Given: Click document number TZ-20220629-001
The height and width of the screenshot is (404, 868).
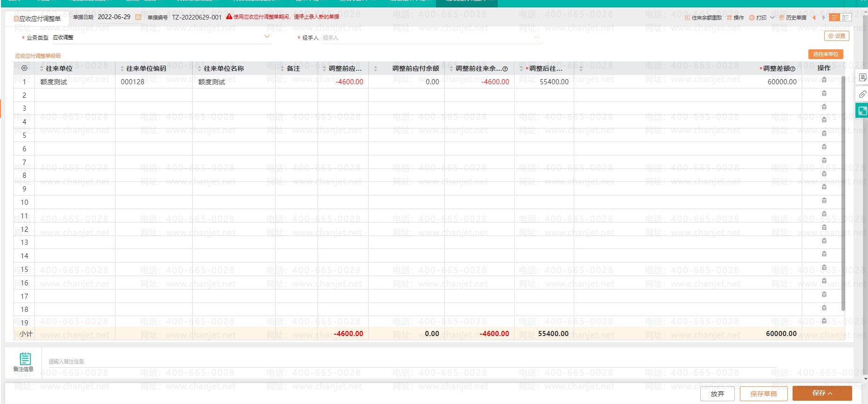Looking at the screenshot, I should (197, 17).
